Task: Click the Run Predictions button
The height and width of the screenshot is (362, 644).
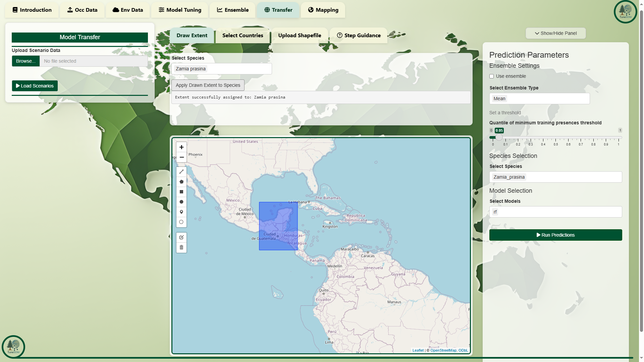Action: 555,235
